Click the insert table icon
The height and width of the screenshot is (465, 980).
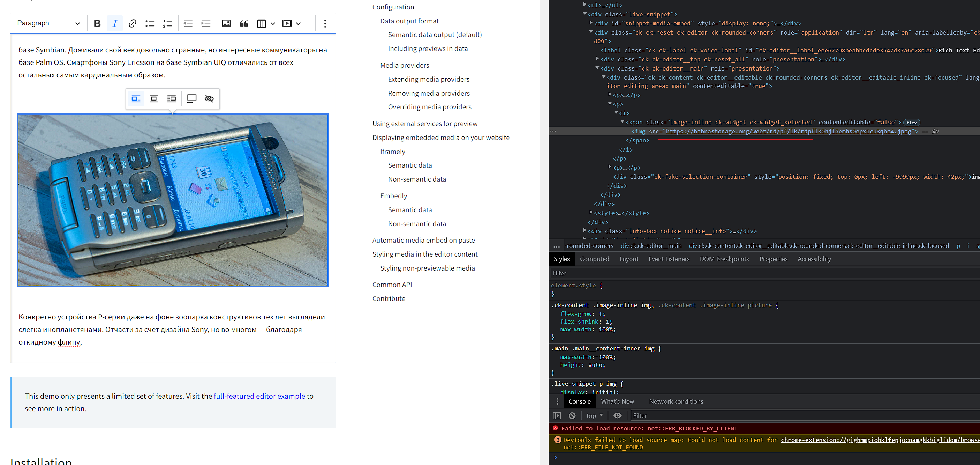(x=261, y=23)
